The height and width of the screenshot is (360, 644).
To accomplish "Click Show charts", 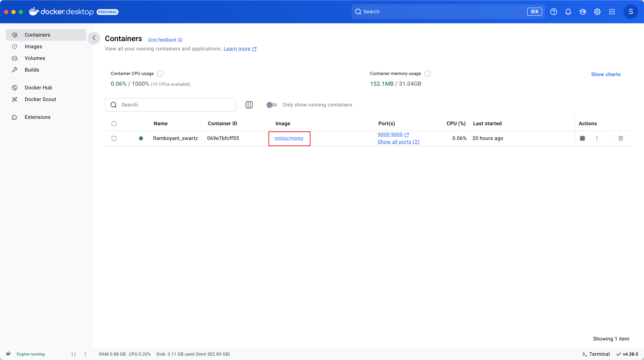I will pyautogui.click(x=606, y=74).
